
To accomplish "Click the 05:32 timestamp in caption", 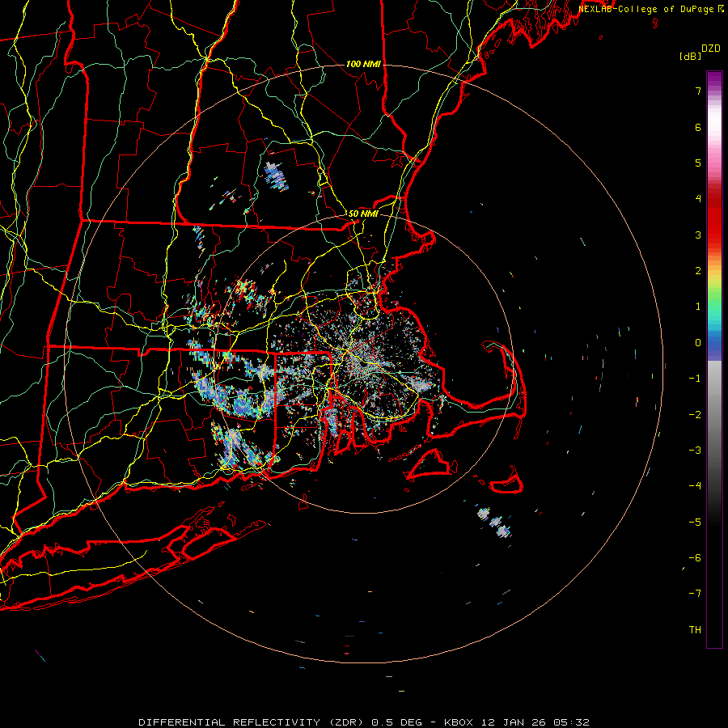I will pos(572,722).
